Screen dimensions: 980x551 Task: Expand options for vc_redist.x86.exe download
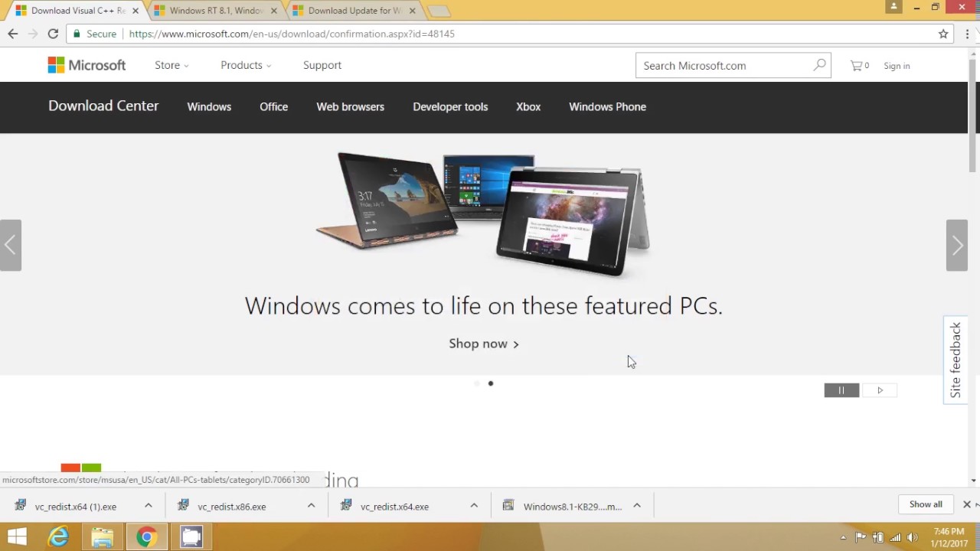tap(311, 506)
